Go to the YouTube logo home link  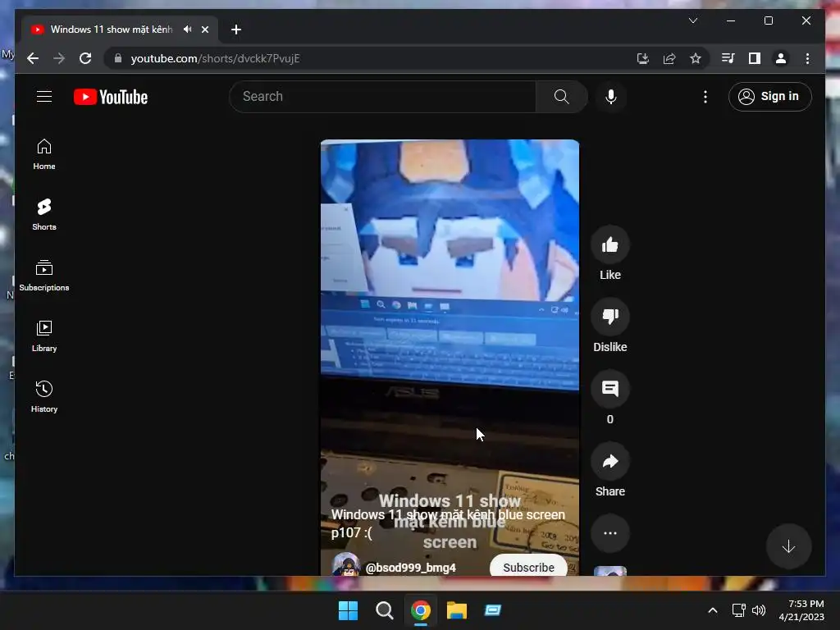tap(111, 97)
